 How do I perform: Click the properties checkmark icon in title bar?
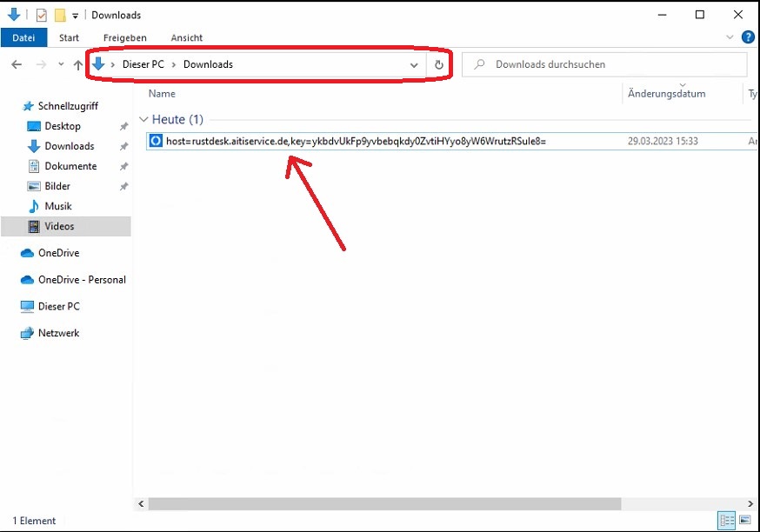coord(41,15)
